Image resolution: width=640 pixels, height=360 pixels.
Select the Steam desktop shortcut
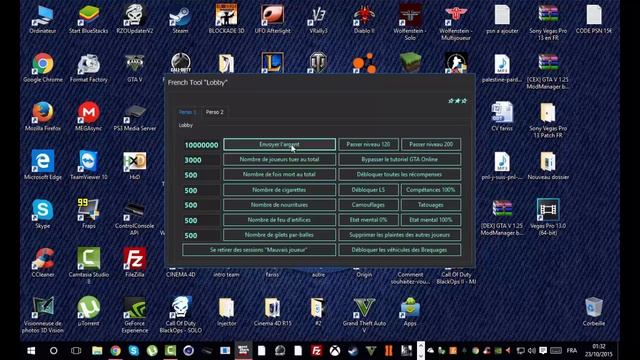(x=180, y=20)
